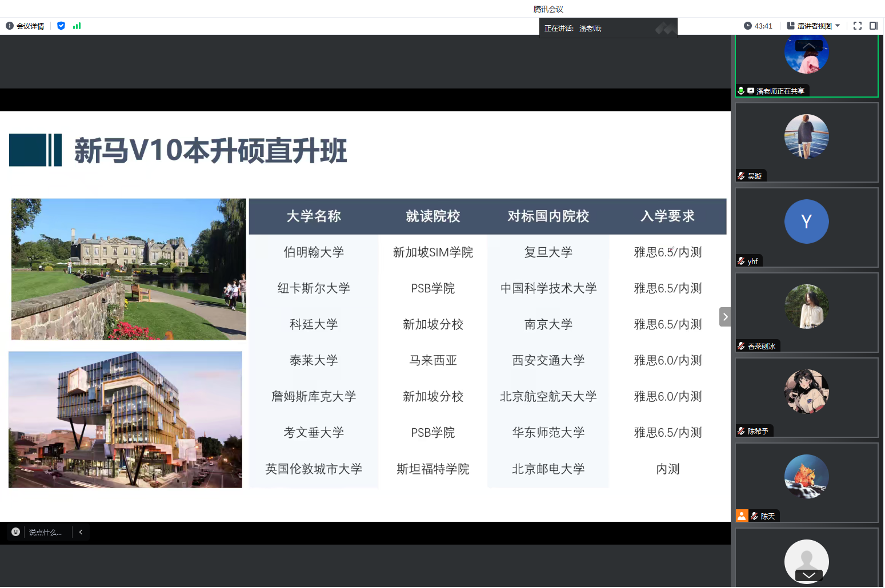
Task: Click 香菜刨冰's muted microphone icon
Action: click(x=741, y=346)
